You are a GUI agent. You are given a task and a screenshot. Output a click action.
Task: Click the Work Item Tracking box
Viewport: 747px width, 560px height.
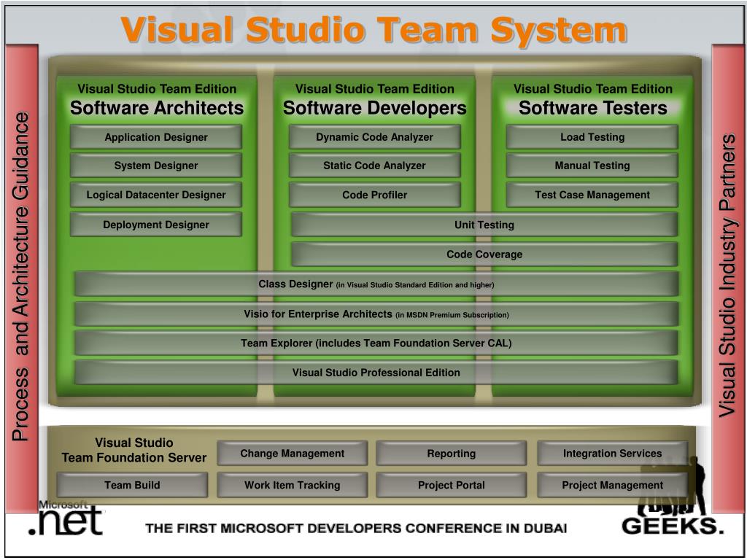tap(292, 485)
